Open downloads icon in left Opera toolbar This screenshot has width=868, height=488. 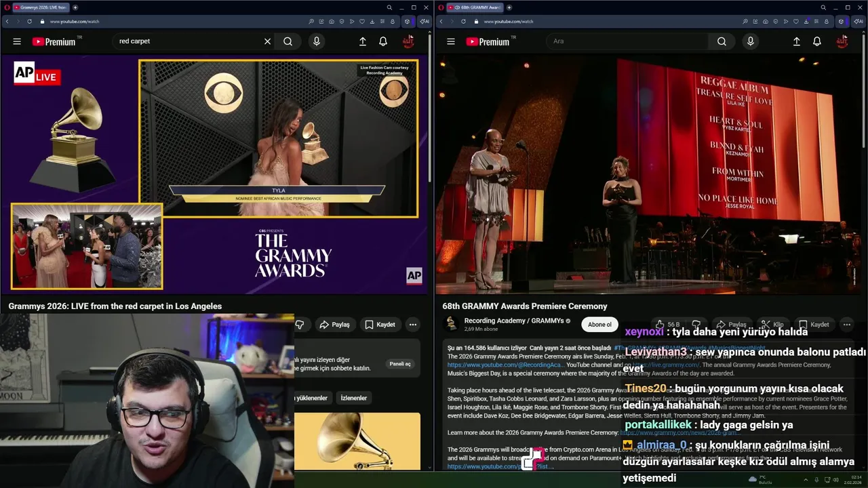point(372,22)
